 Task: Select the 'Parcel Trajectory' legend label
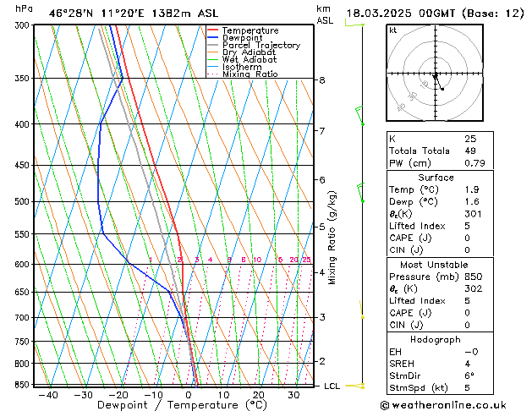pyautogui.click(x=261, y=45)
